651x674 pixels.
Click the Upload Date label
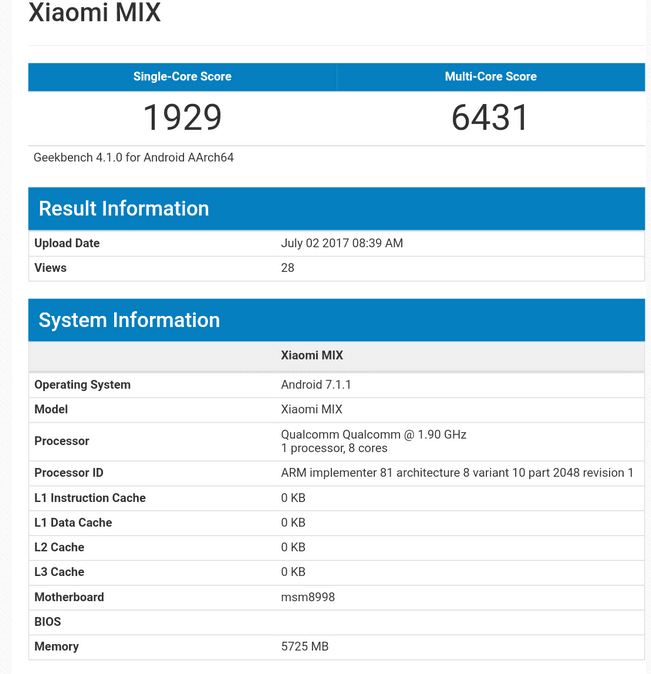click(x=67, y=243)
